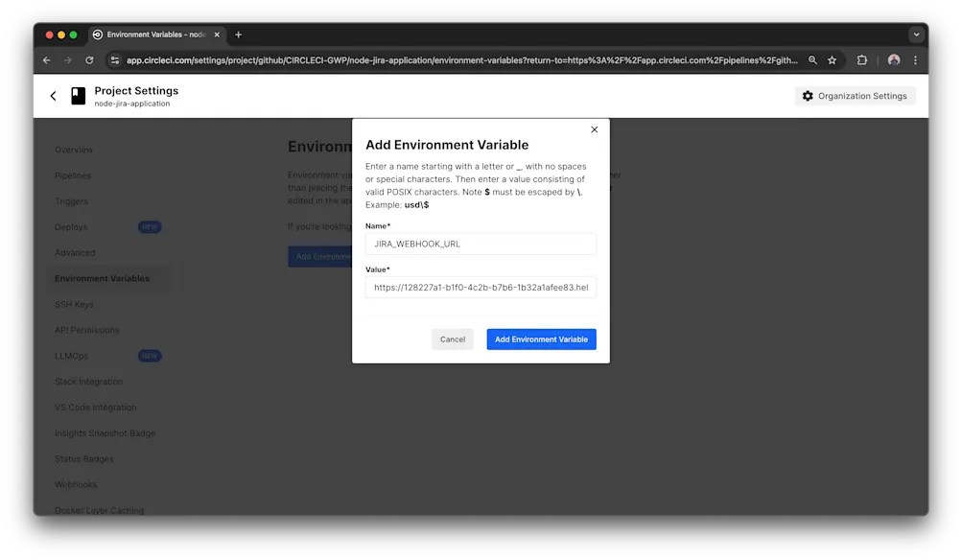Click the lock icon in the address bar

coord(115,59)
